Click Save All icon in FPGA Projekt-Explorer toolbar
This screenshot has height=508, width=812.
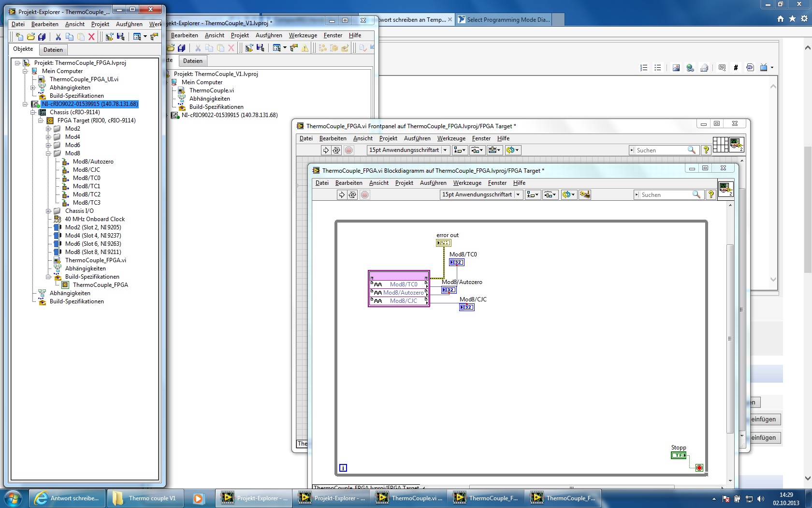coord(42,36)
